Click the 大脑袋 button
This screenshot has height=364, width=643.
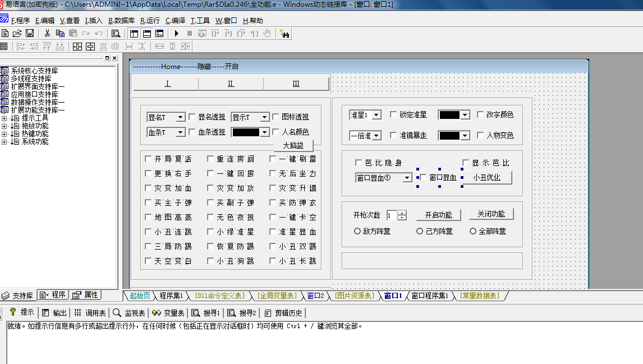[293, 145]
